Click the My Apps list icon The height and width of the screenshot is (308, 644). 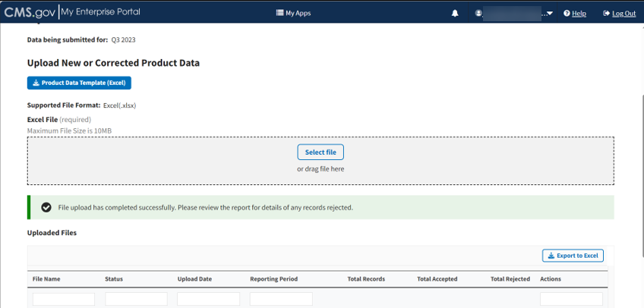(279, 13)
